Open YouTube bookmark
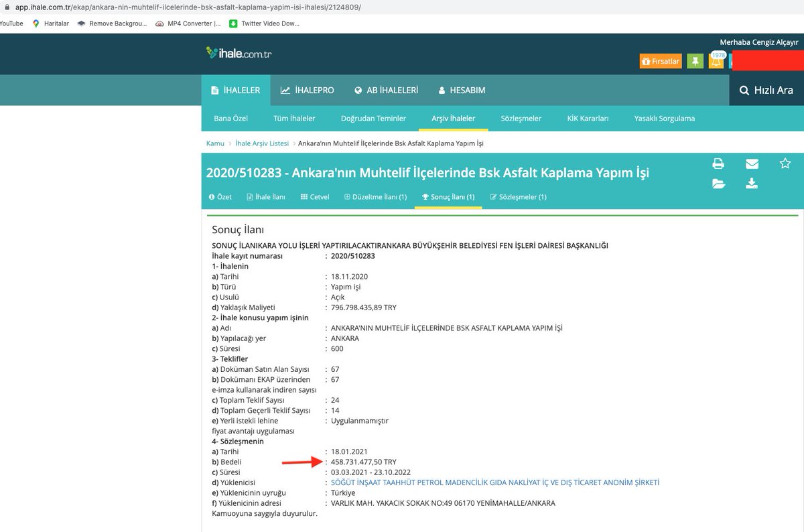This screenshot has height=532, width=804. [x=11, y=23]
